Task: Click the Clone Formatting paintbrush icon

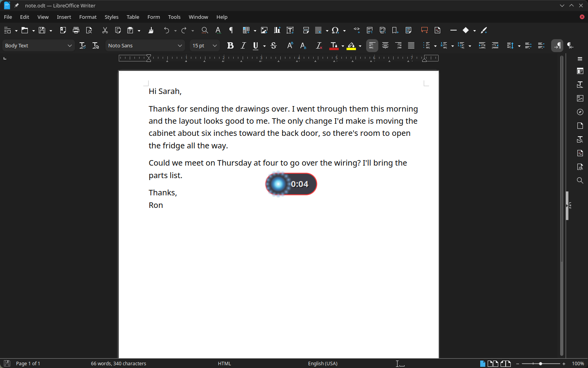Action: (151, 30)
